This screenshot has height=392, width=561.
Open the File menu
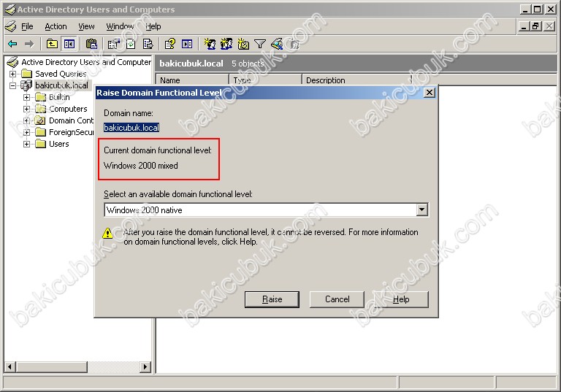(x=27, y=26)
